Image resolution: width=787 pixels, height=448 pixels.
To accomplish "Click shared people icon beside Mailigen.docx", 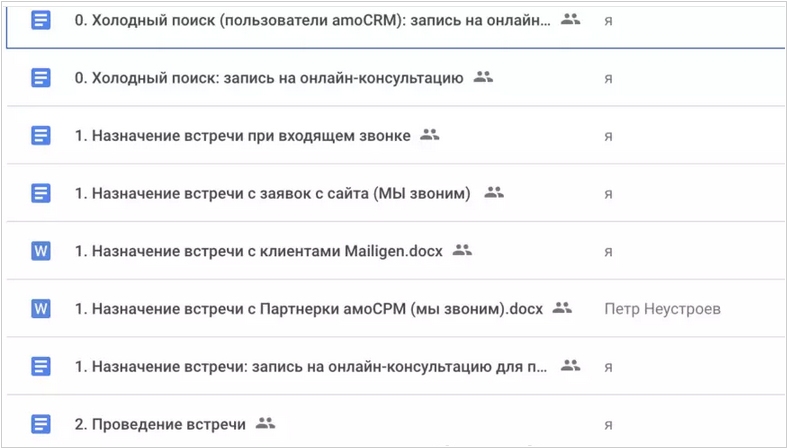I will tap(462, 250).
